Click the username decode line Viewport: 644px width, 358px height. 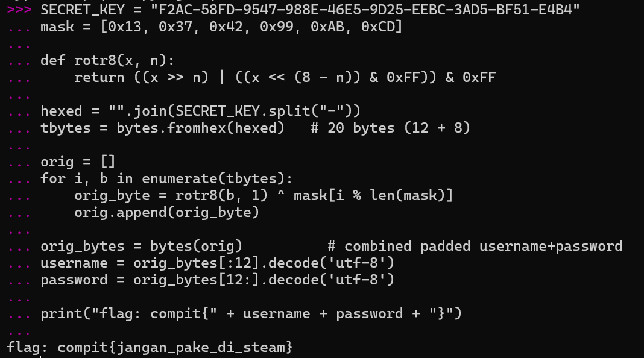tap(217, 263)
